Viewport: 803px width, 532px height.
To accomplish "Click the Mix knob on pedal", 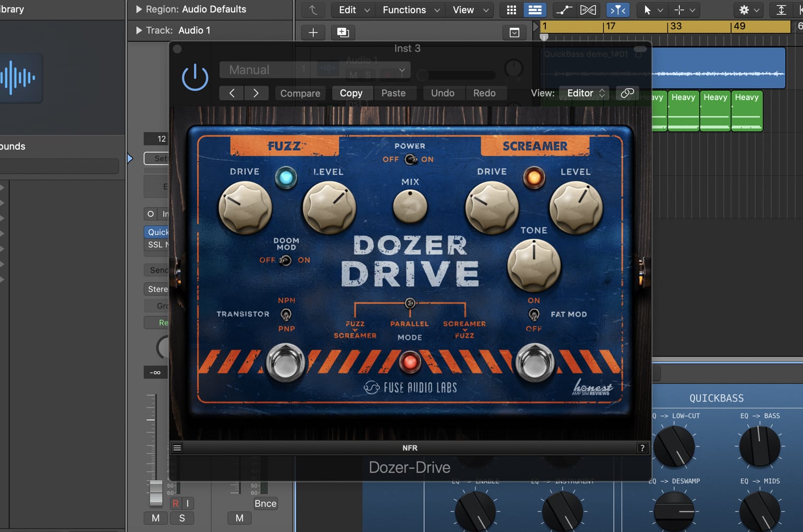I will 410,206.
